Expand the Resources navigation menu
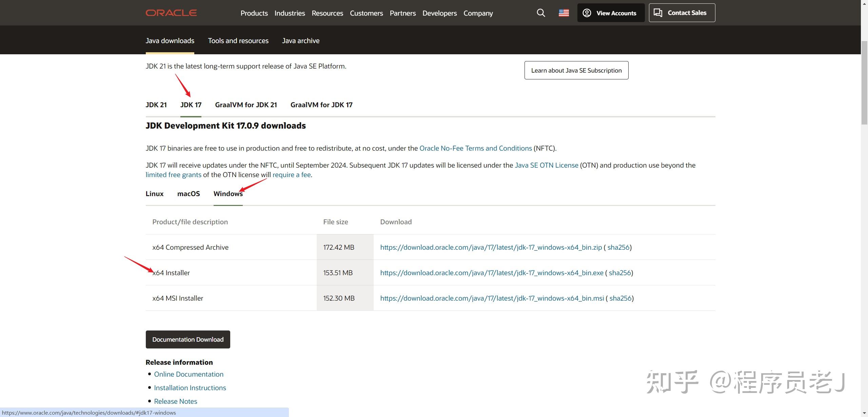This screenshot has width=868, height=417. pos(327,13)
